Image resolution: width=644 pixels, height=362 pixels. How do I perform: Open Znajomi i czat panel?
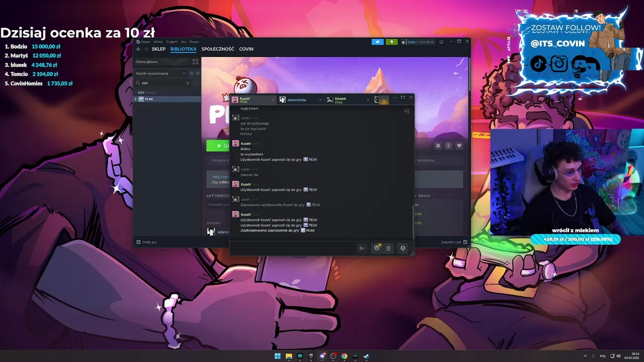click(454, 242)
